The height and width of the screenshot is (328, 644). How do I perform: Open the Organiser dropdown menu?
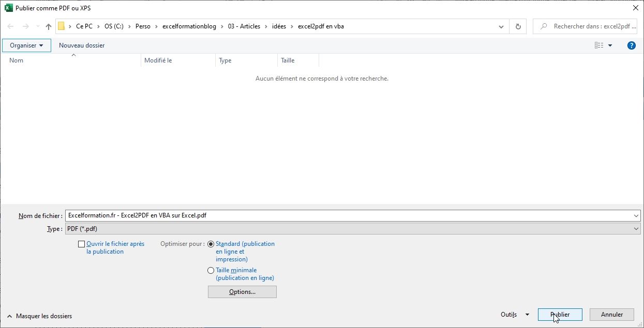(x=26, y=45)
